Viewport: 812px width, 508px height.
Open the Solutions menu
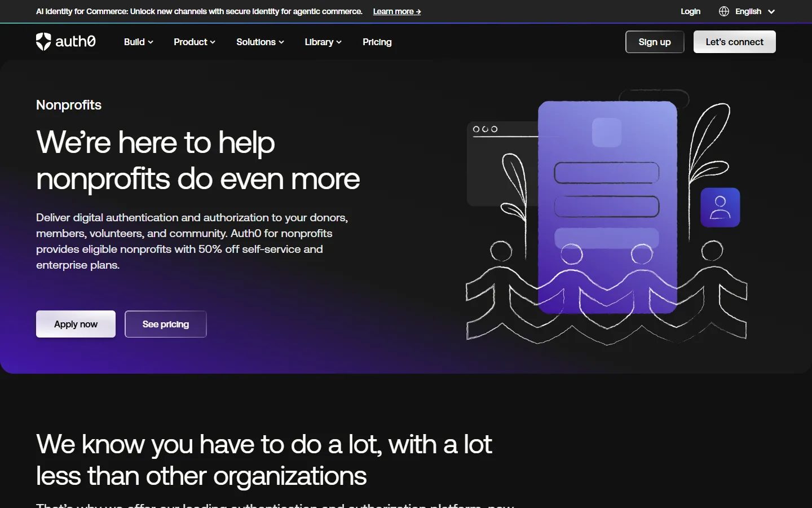pyautogui.click(x=260, y=42)
